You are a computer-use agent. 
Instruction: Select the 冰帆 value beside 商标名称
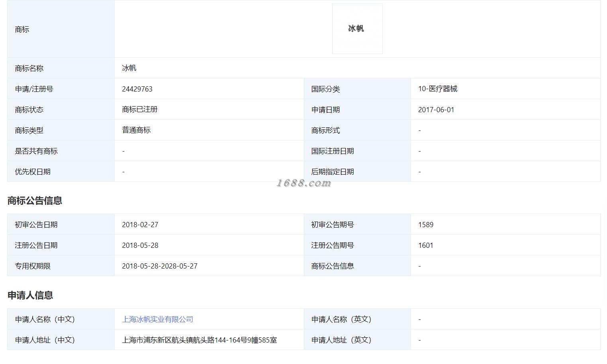pos(129,68)
